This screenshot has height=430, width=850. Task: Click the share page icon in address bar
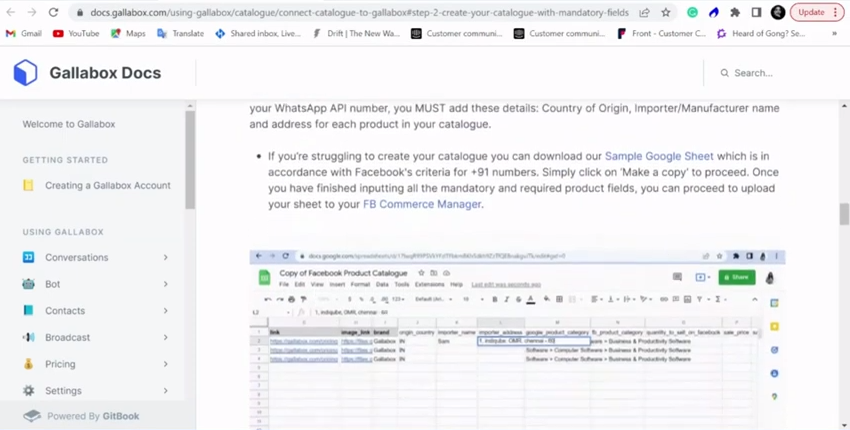tap(645, 12)
